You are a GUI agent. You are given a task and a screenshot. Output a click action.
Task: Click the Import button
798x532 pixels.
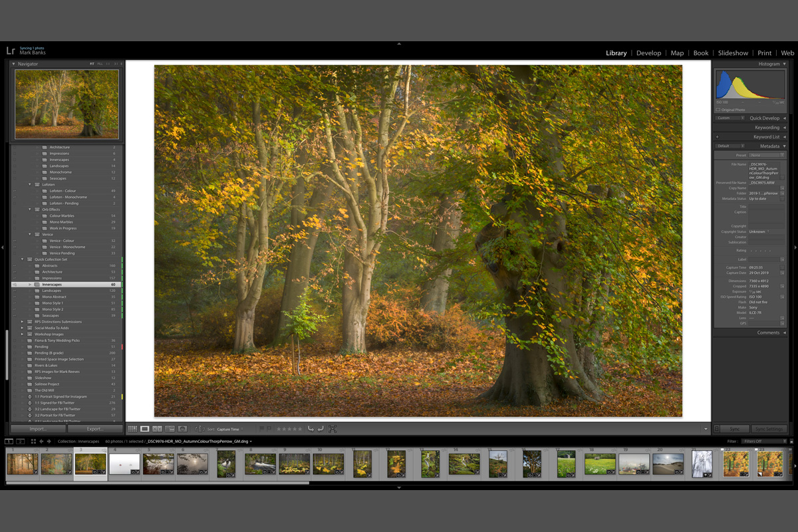[38, 429]
